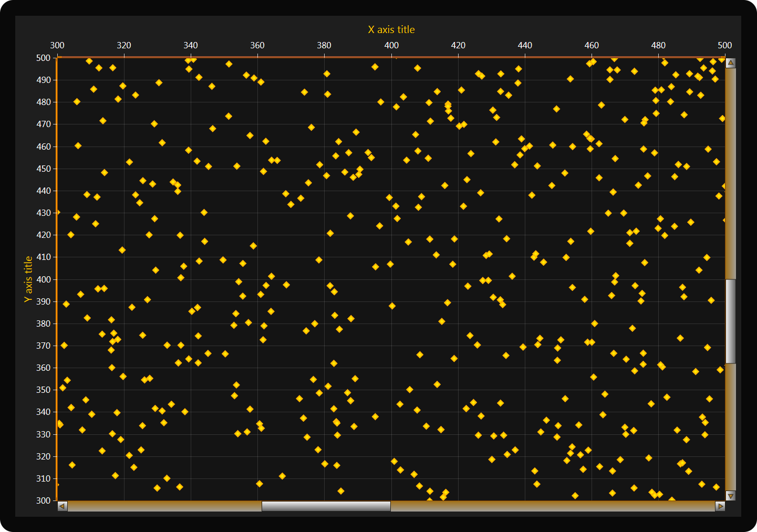Click the vertical scrollbar down arrow
The height and width of the screenshot is (532, 757).
pyautogui.click(x=730, y=496)
